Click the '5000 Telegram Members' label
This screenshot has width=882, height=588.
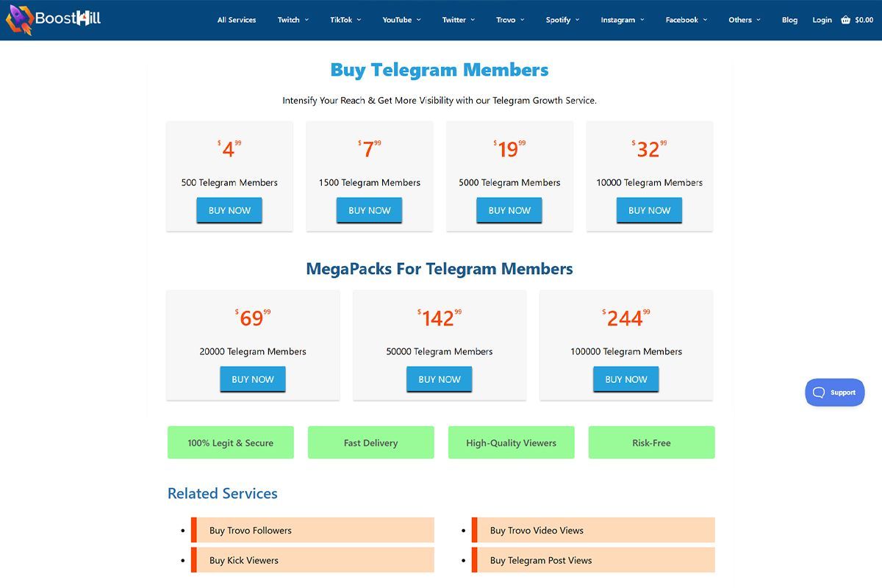[x=509, y=182]
